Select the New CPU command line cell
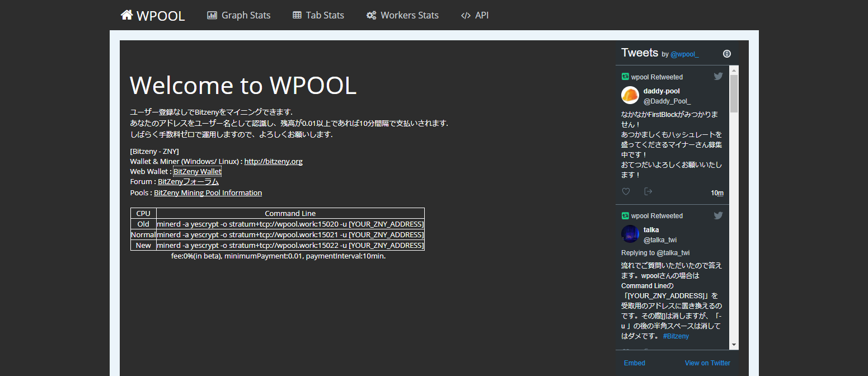This screenshot has width=868, height=376. click(x=290, y=245)
